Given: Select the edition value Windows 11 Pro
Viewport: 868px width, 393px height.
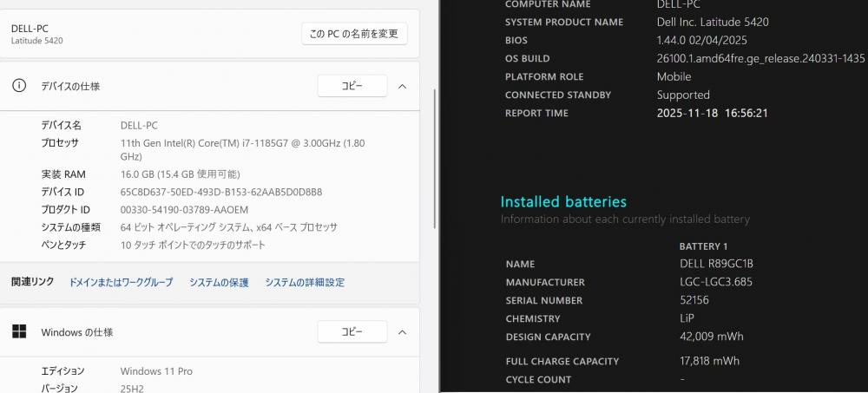Looking at the screenshot, I should coord(156,371).
